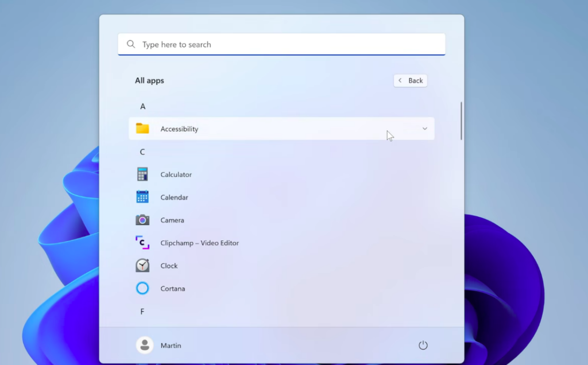
Task: Click the letter A section header
Action: tap(143, 106)
